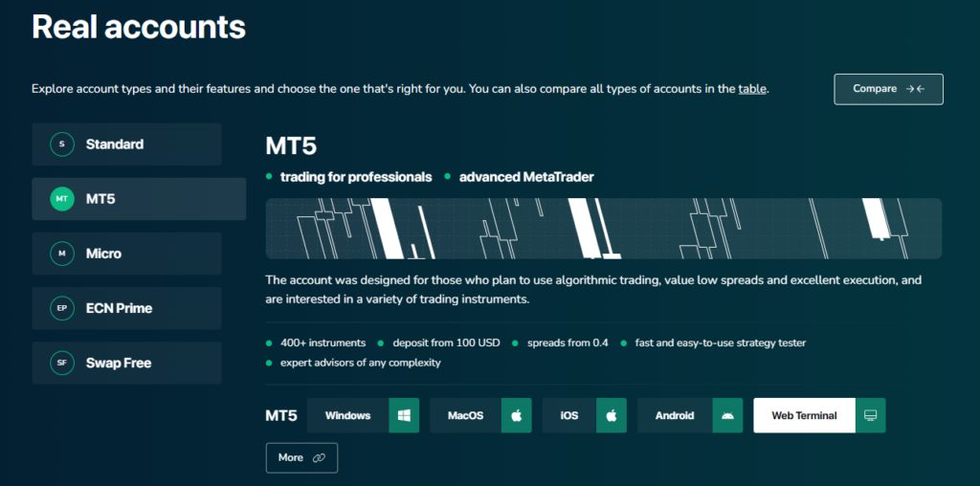Click '400+ instruments' feature text
The image size is (980, 486).
[323, 342]
